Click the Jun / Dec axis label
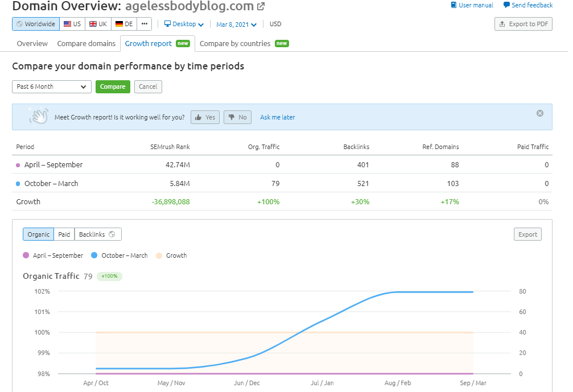573x392 pixels. pos(246,383)
